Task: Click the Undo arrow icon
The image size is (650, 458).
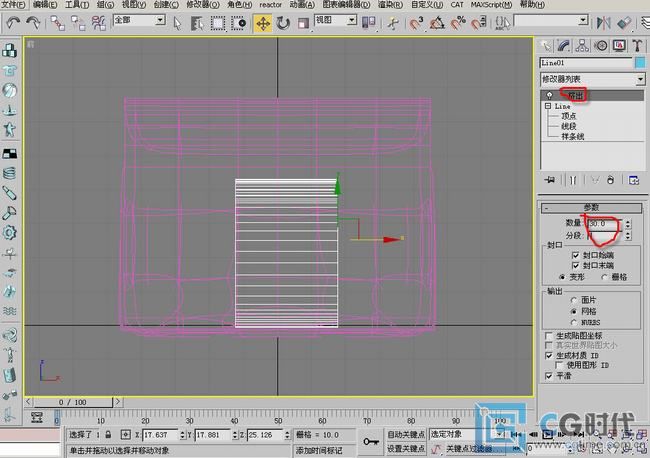Action: tap(11, 22)
